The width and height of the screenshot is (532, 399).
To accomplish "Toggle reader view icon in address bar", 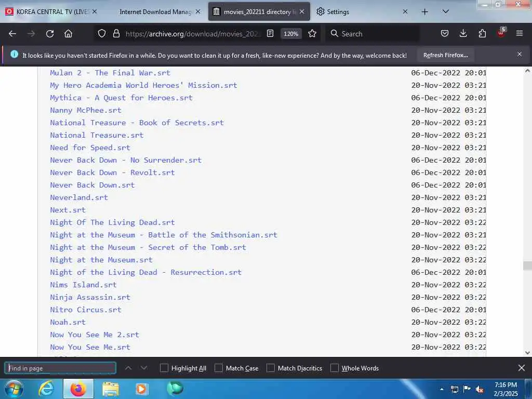I will tap(270, 34).
